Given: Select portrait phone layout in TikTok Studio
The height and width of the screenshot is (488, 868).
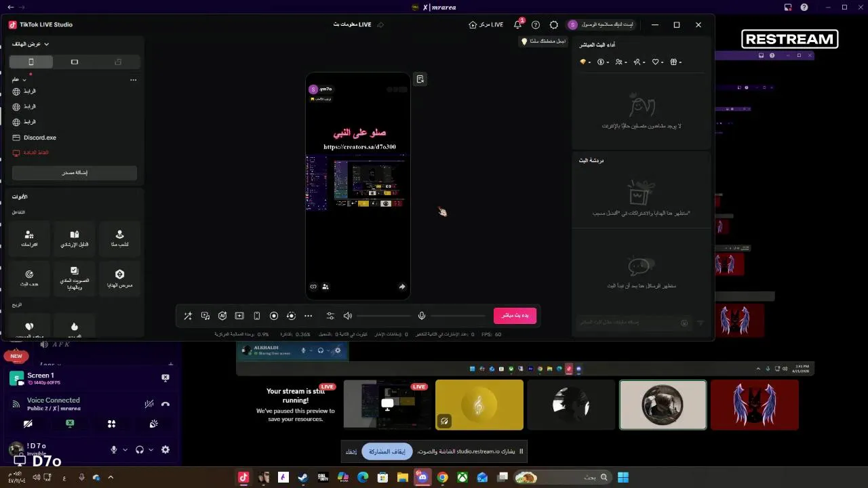Looking at the screenshot, I should (31, 62).
